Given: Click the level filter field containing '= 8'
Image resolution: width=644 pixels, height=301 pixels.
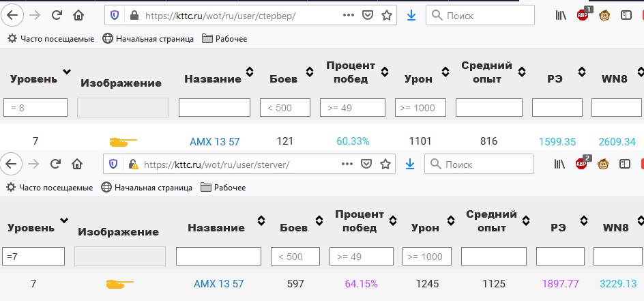Looking at the screenshot, I should pyautogui.click(x=35, y=107).
